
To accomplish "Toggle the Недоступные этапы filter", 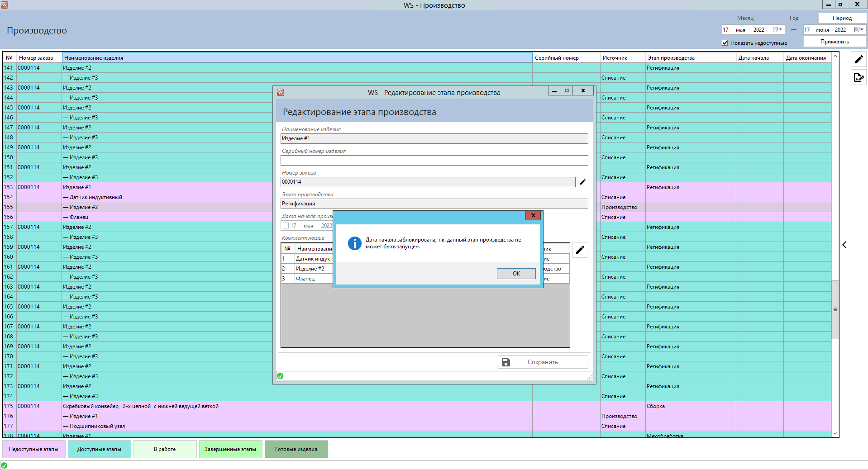I will pos(33,449).
